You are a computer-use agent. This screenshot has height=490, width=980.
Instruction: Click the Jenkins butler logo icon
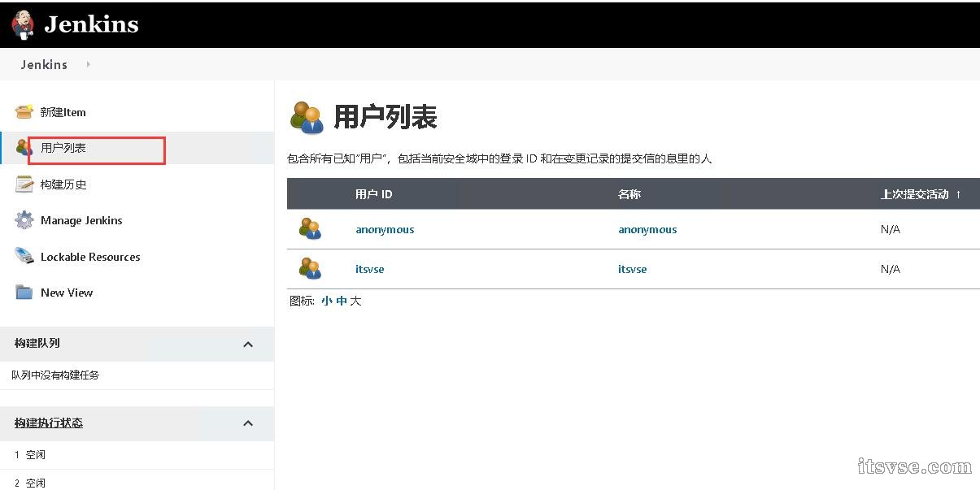(24, 24)
